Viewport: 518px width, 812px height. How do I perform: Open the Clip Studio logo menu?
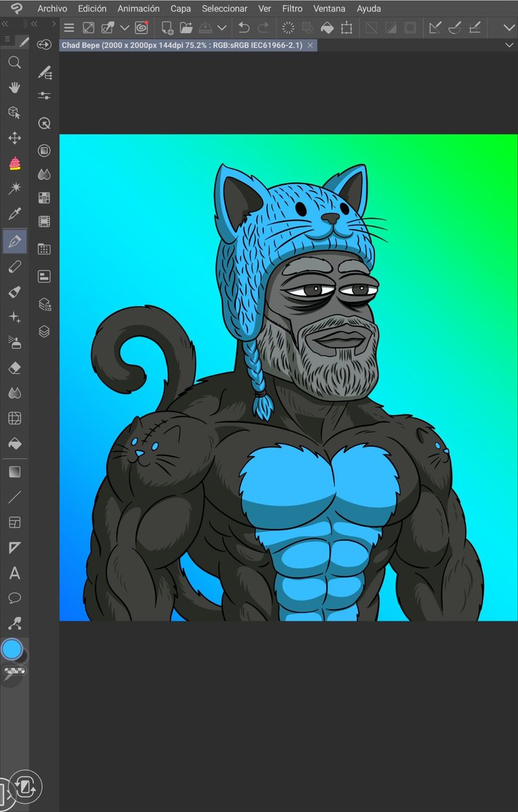coord(17,9)
